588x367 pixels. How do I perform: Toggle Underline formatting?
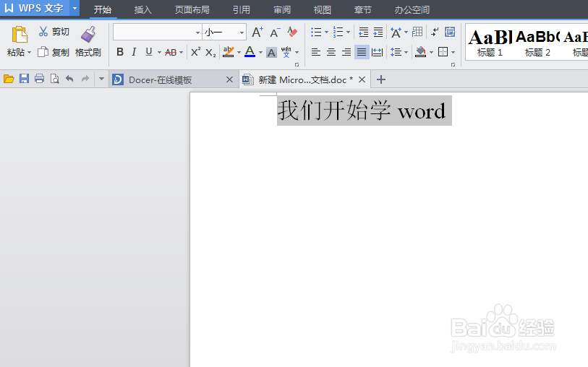[x=149, y=52]
